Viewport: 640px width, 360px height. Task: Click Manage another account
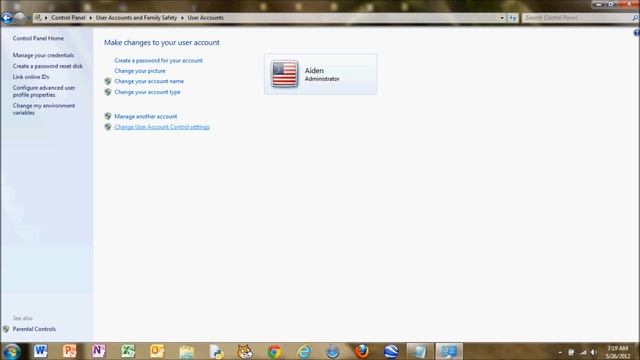click(x=146, y=116)
